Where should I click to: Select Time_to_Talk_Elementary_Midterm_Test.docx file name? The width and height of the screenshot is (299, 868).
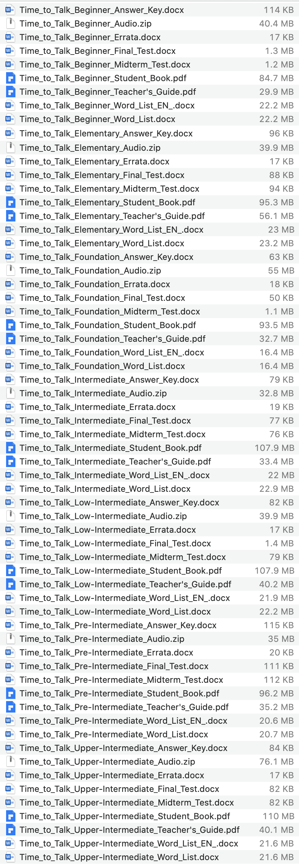pyautogui.click(x=109, y=189)
